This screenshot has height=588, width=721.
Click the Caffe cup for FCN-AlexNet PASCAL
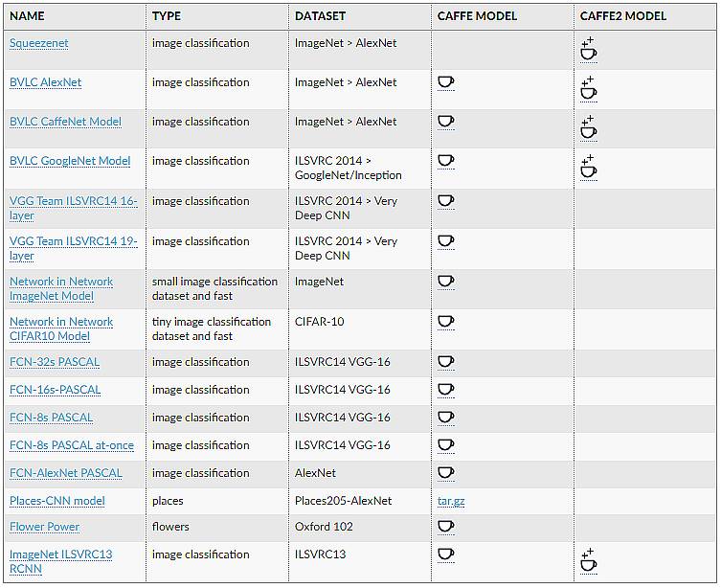click(x=446, y=473)
